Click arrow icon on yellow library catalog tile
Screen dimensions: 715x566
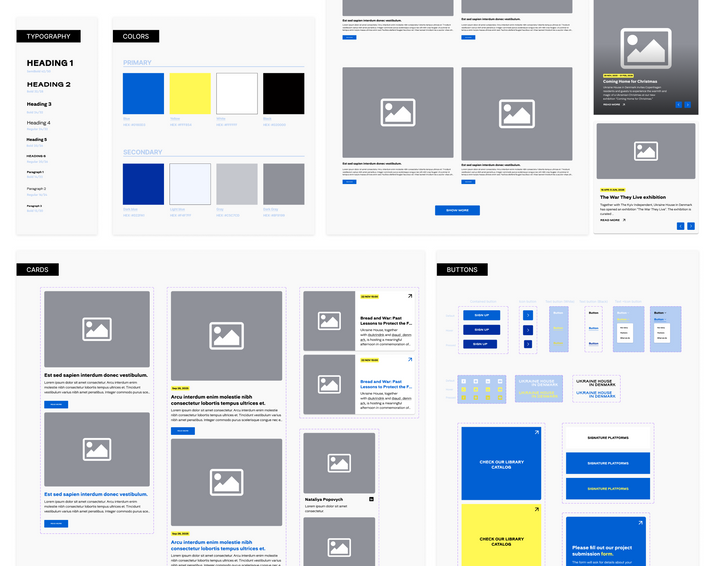[537, 509]
